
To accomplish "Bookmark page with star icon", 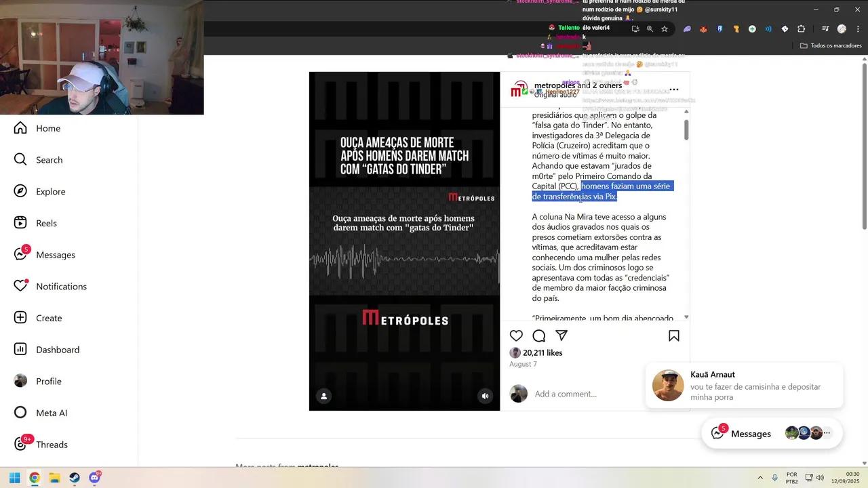I will click(665, 29).
